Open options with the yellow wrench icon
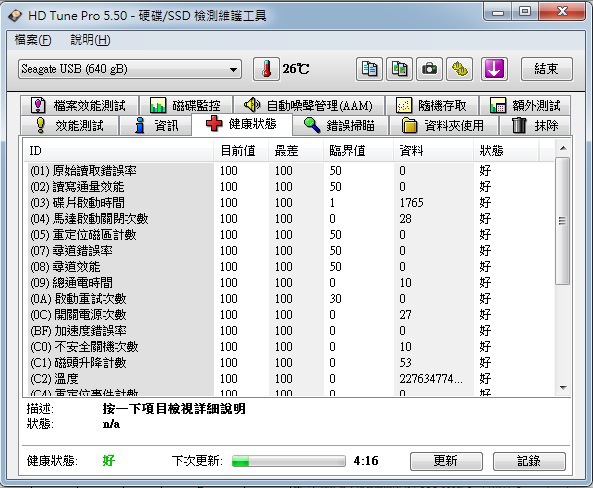 [x=459, y=69]
